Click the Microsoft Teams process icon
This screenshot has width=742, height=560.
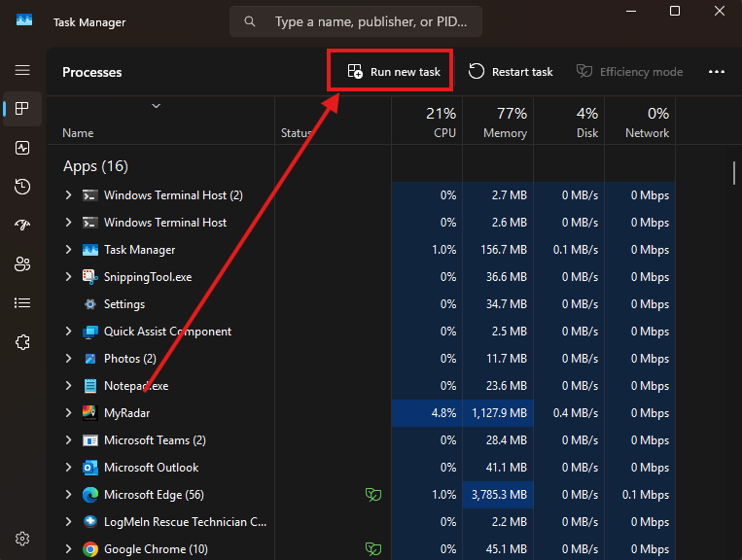coord(89,440)
